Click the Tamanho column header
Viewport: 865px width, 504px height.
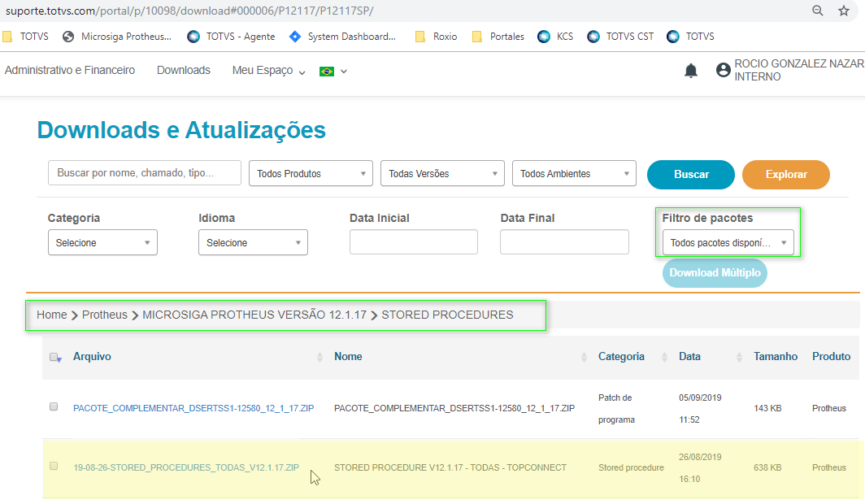coord(776,357)
